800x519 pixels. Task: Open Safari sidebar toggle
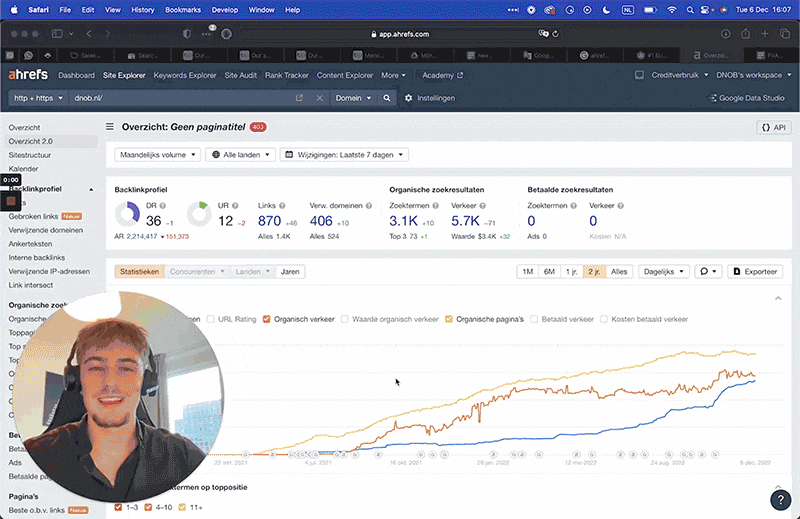pyautogui.click(x=57, y=34)
